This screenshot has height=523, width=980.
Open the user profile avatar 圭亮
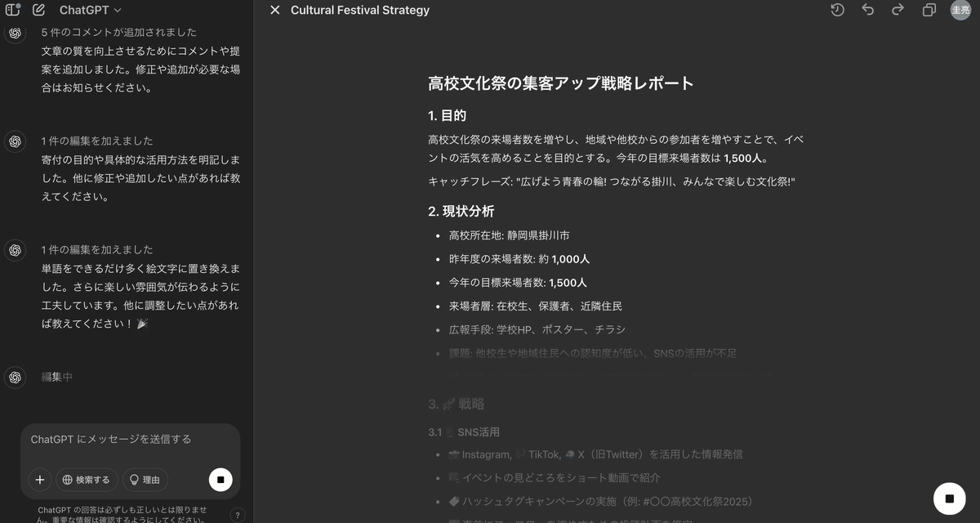[x=960, y=10]
